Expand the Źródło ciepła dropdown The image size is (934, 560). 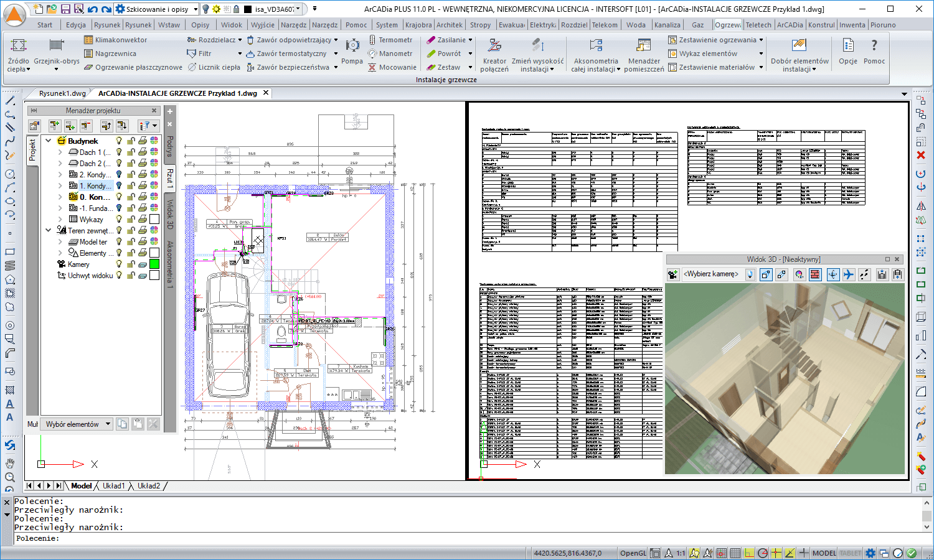(18, 55)
